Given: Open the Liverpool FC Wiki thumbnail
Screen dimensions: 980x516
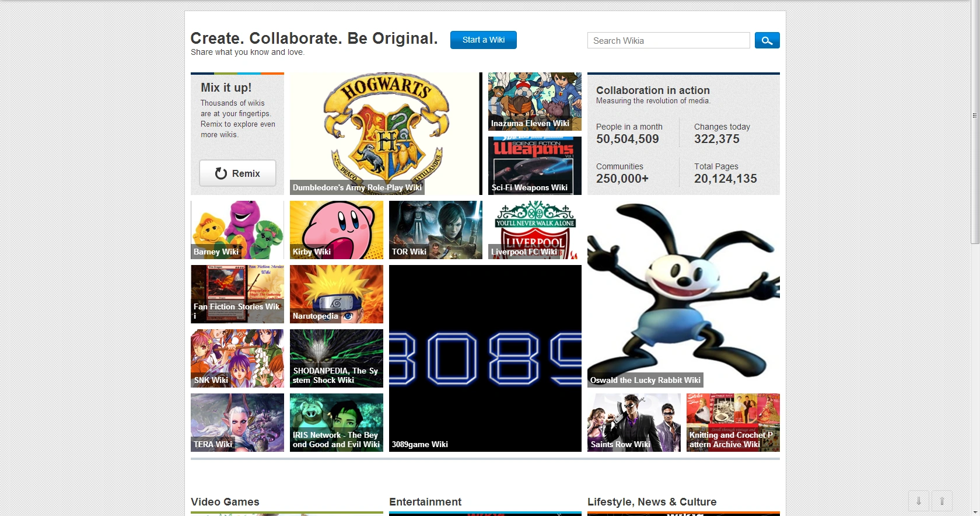Looking at the screenshot, I should coord(535,230).
